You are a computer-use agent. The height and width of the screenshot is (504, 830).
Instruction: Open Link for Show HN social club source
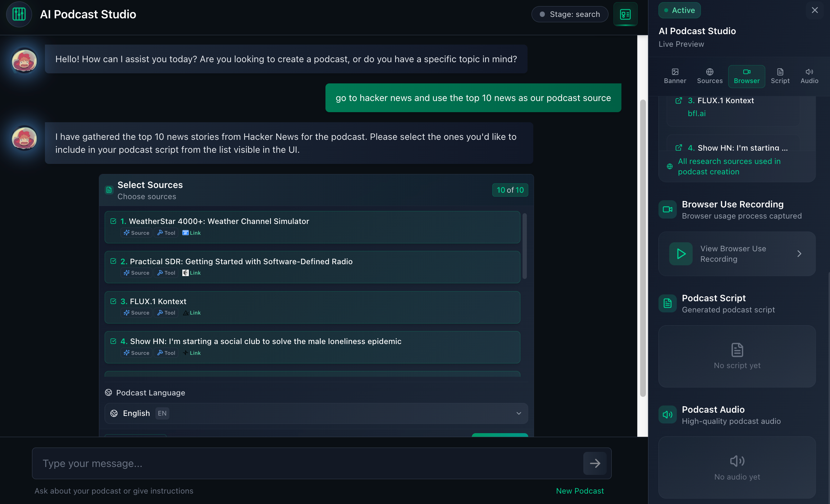(x=192, y=353)
